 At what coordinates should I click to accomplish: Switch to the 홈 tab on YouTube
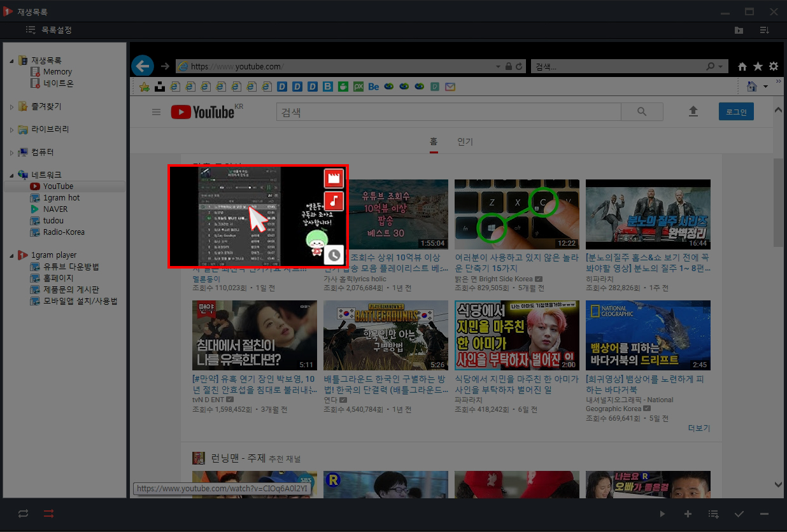click(434, 141)
